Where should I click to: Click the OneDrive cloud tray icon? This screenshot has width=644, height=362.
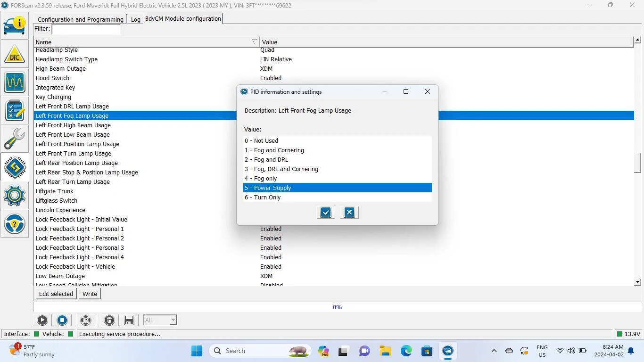click(509, 351)
